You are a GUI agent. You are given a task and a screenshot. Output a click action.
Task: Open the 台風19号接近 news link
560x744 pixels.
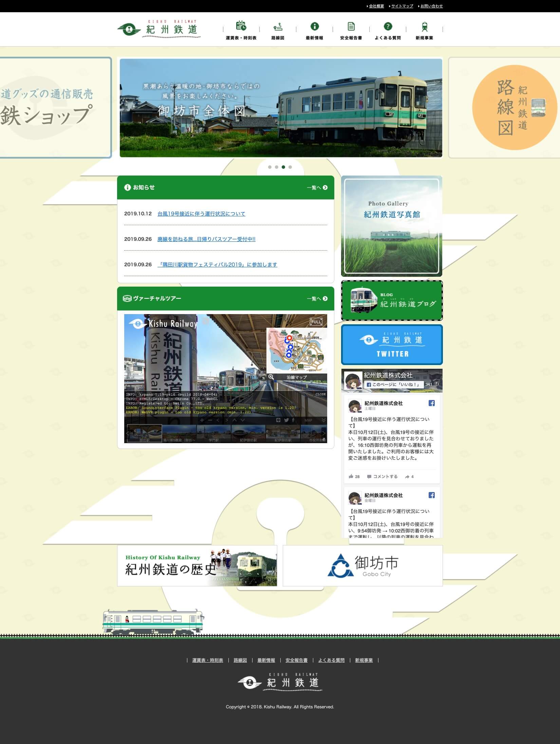[201, 214]
